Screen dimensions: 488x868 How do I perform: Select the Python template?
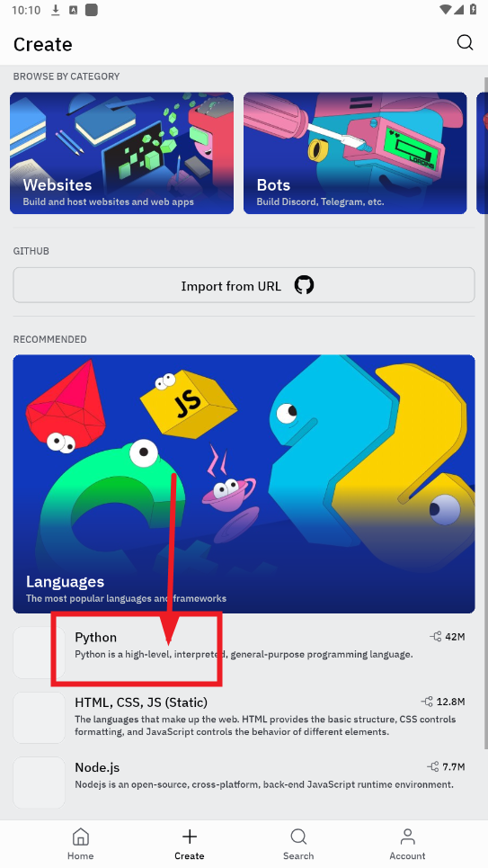click(244, 652)
